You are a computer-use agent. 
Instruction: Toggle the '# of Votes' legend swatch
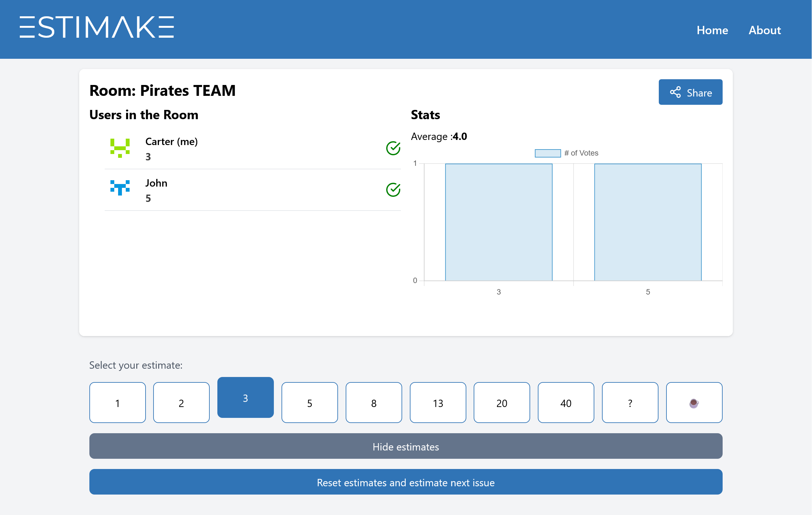click(548, 153)
